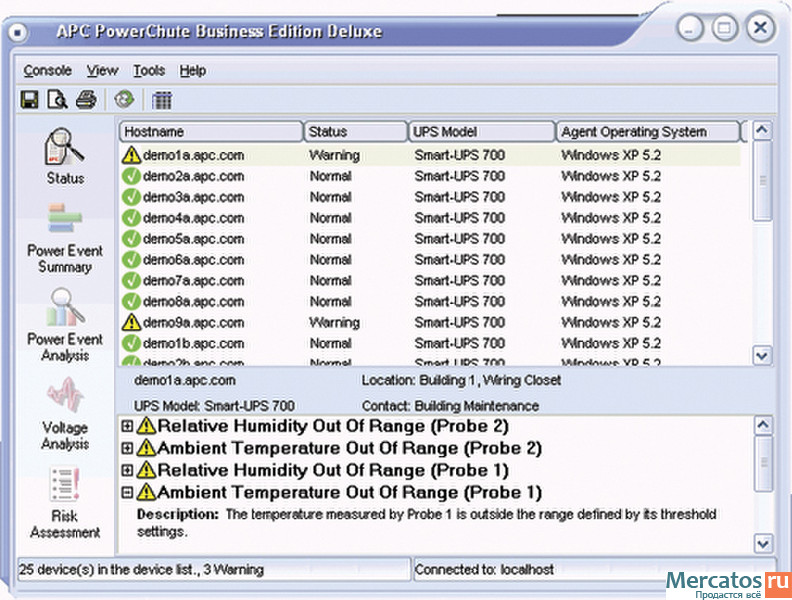Click device list scrollbar down arrow
This screenshot has width=792, height=600.
762,355
